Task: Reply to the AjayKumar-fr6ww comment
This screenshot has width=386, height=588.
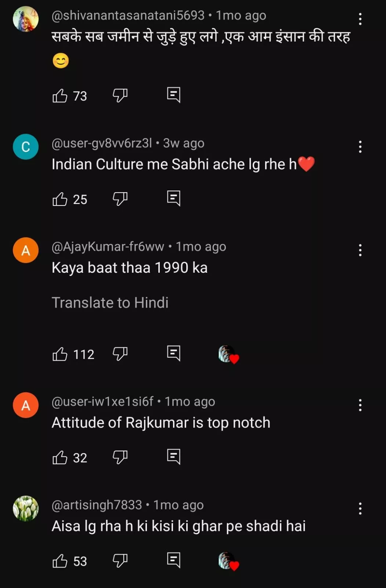Action: tap(173, 354)
